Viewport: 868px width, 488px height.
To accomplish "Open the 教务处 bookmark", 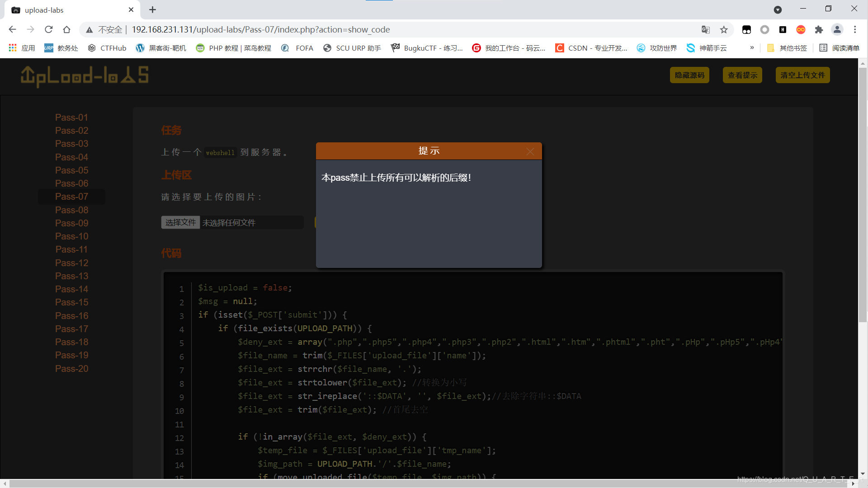I will (61, 48).
